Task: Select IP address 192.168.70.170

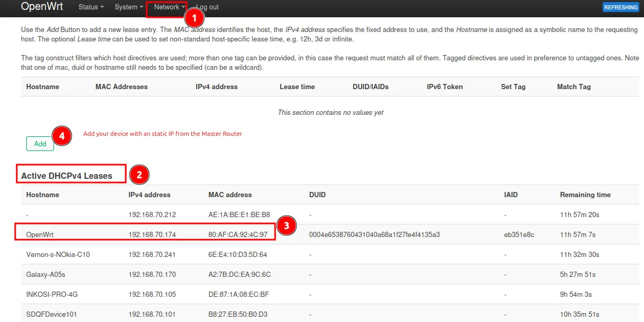Action: tap(152, 274)
